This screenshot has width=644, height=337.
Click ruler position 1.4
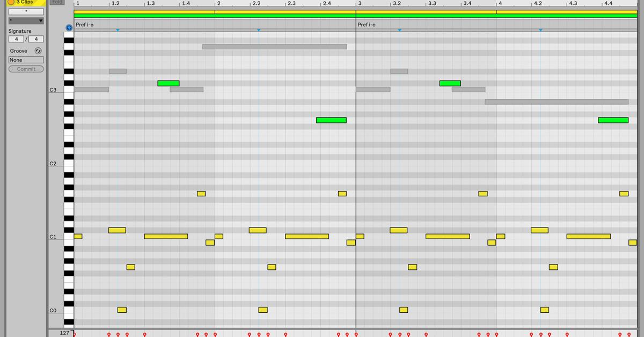pos(186,3)
